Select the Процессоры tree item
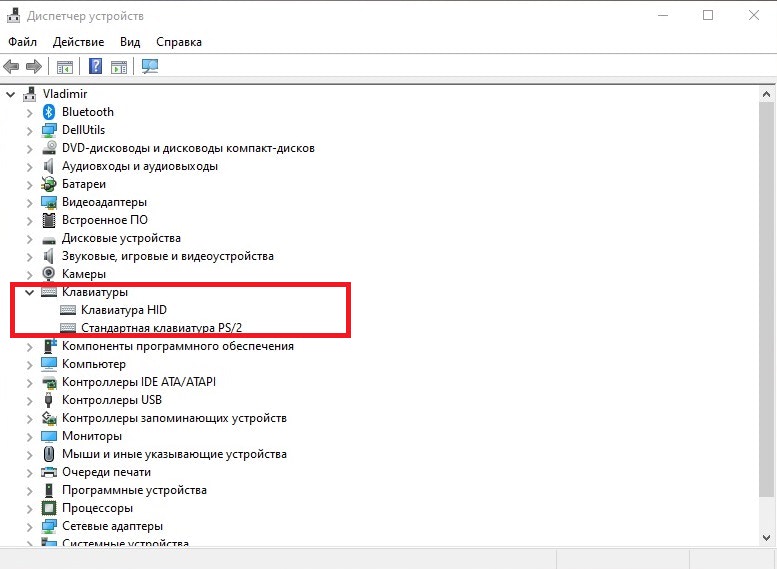 pyautogui.click(x=97, y=508)
